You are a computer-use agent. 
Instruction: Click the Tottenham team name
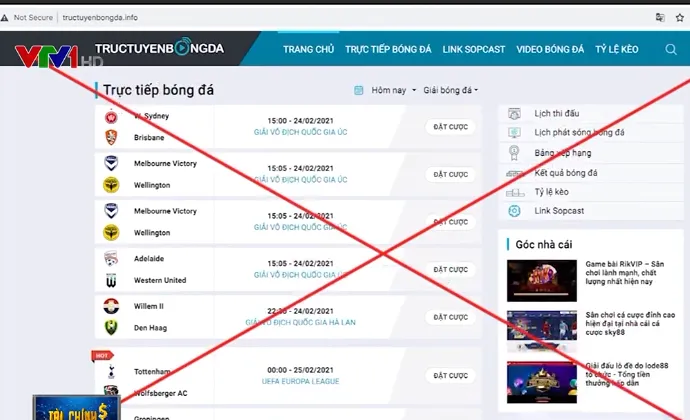[152, 372]
